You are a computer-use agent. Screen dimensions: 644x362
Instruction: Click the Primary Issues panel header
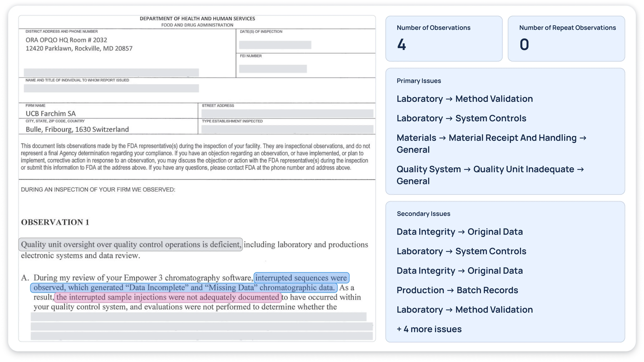[419, 81]
